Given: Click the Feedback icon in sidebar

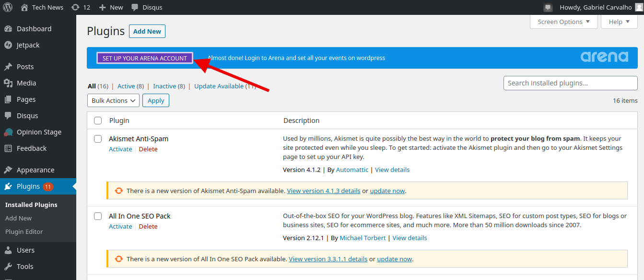Looking at the screenshot, I should coord(8,148).
